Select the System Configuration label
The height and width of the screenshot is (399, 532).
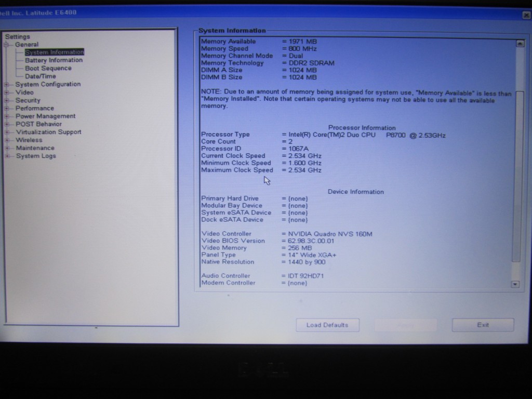click(x=48, y=84)
